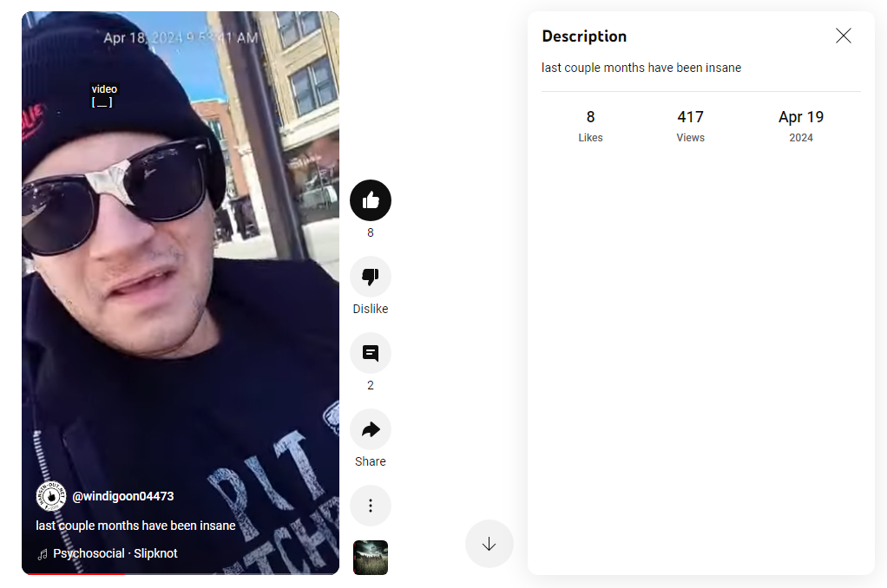Click the thumbs-up like button
Viewport: 887px width, 588px height.
point(371,200)
